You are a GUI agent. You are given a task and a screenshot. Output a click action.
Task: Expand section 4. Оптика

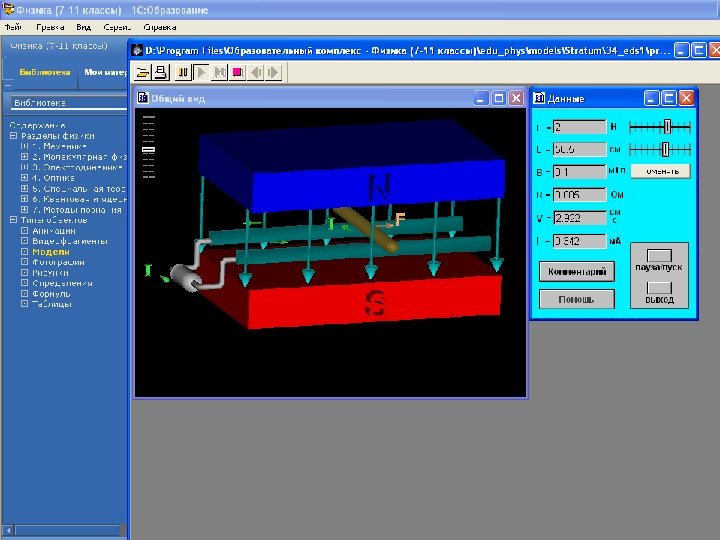[x=25, y=178]
